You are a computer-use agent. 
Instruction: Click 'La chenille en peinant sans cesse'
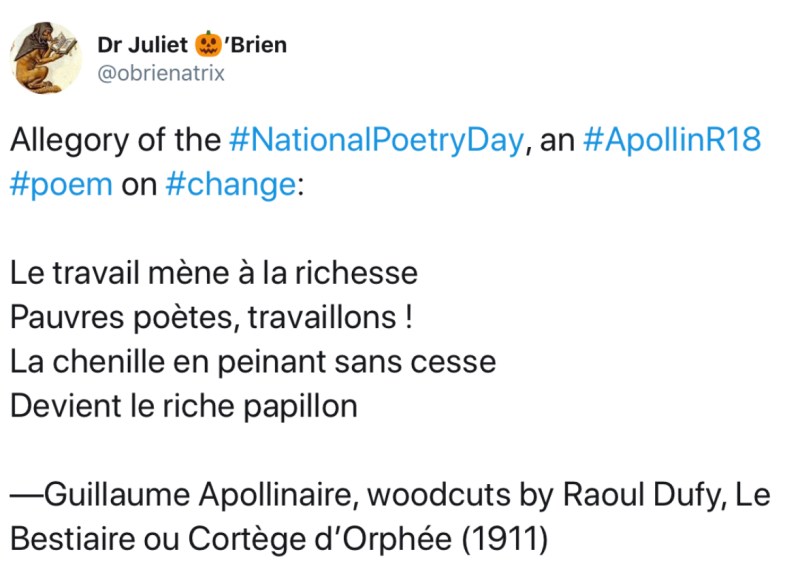tap(252, 361)
